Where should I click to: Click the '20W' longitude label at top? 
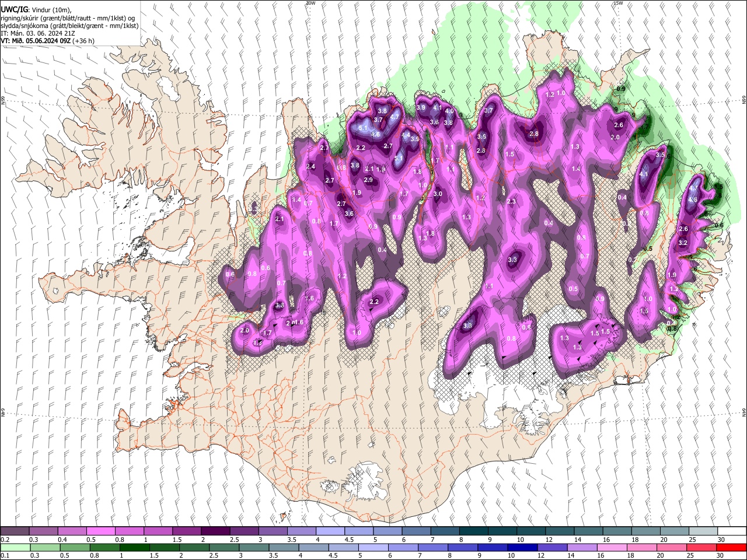pos(310,3)
